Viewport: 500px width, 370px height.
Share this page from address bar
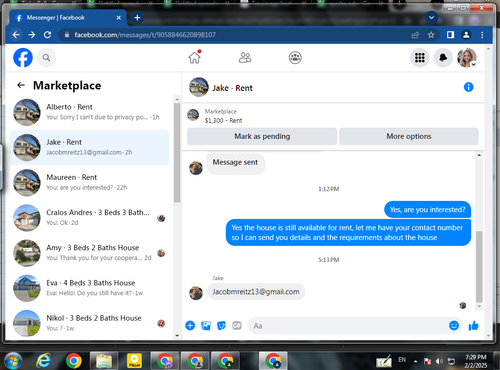click(415, 35)
